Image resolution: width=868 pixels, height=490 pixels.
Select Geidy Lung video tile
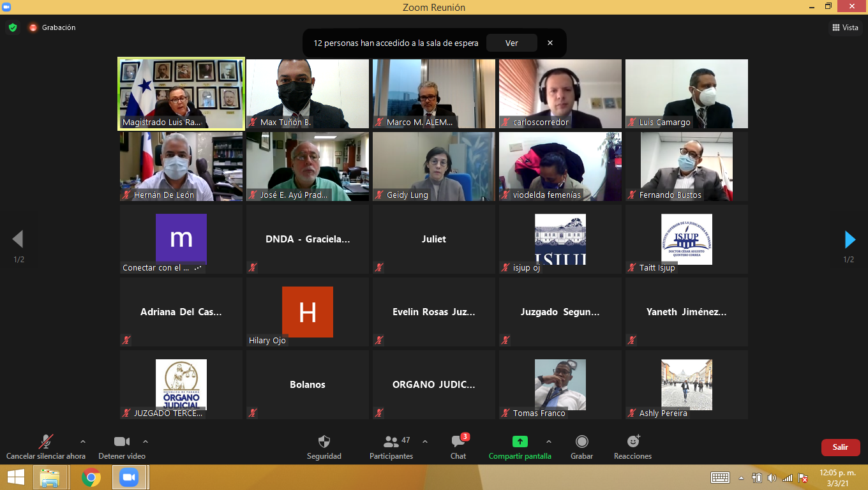tap(434, 167)
